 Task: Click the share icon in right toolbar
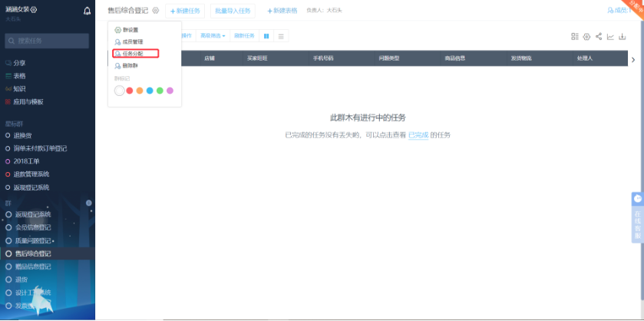[599, 37]
